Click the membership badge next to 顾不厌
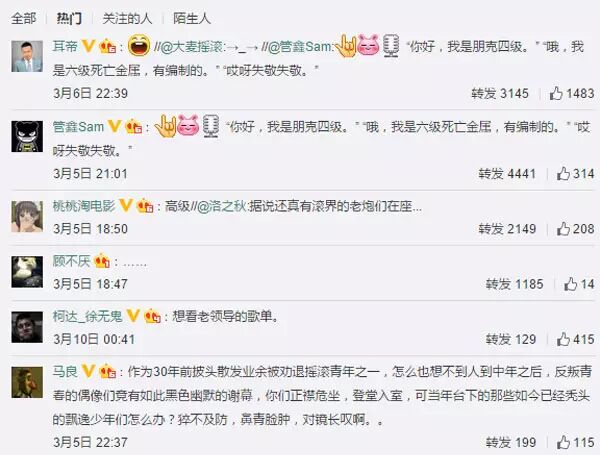Image resolution: width=600 pixels, height=455 pixels. tap(102, 261)
